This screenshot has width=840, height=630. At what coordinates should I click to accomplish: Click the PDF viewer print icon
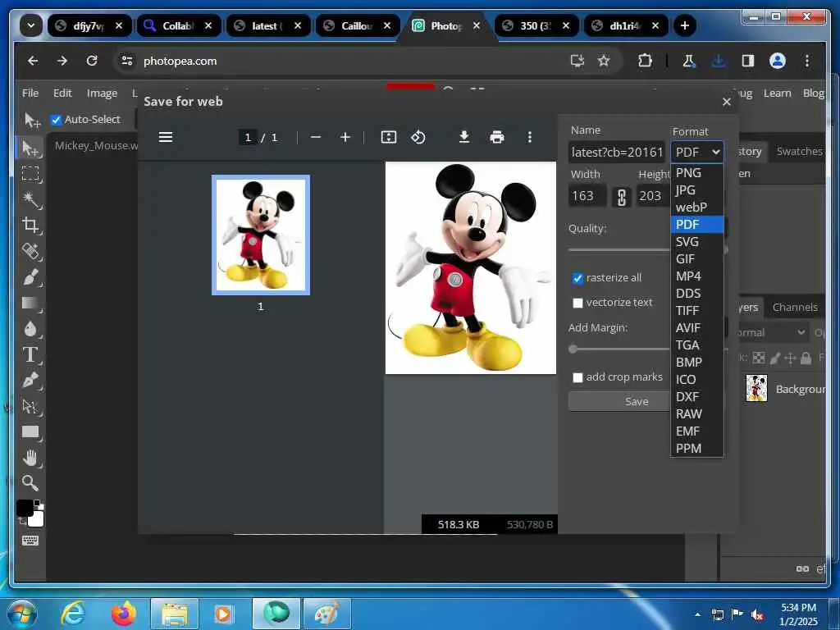click(497, 137)
